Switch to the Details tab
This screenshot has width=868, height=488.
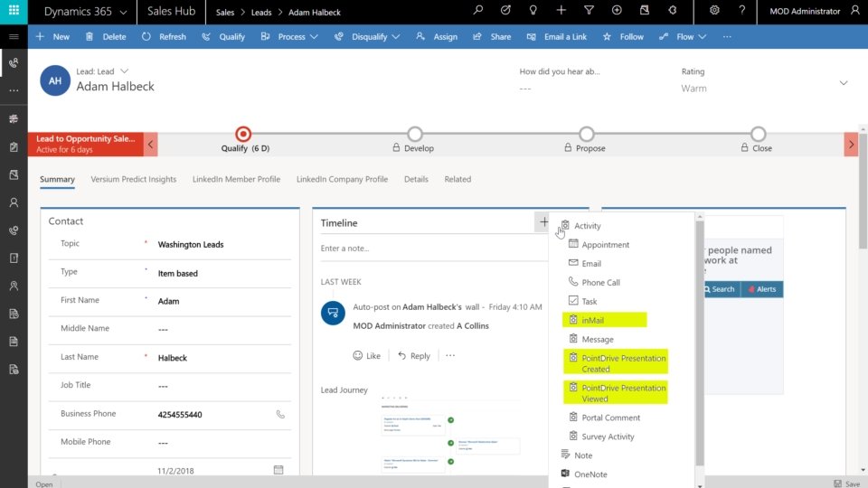pos(416,179)
